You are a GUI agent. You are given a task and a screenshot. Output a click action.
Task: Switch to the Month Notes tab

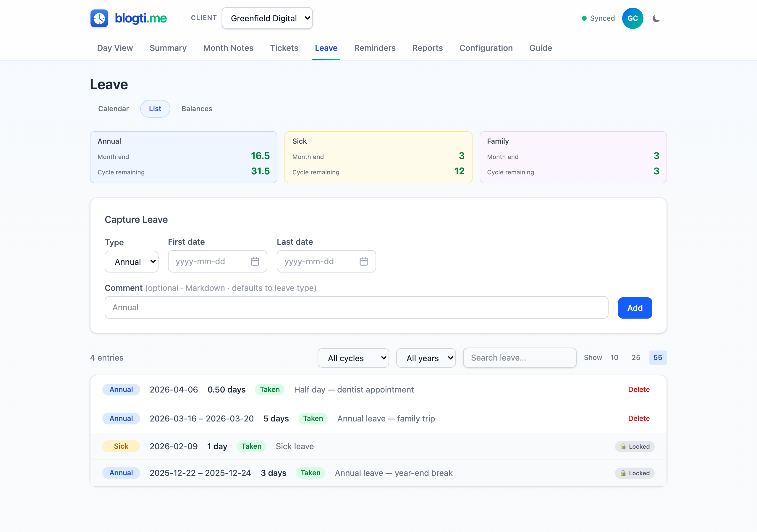228,48
